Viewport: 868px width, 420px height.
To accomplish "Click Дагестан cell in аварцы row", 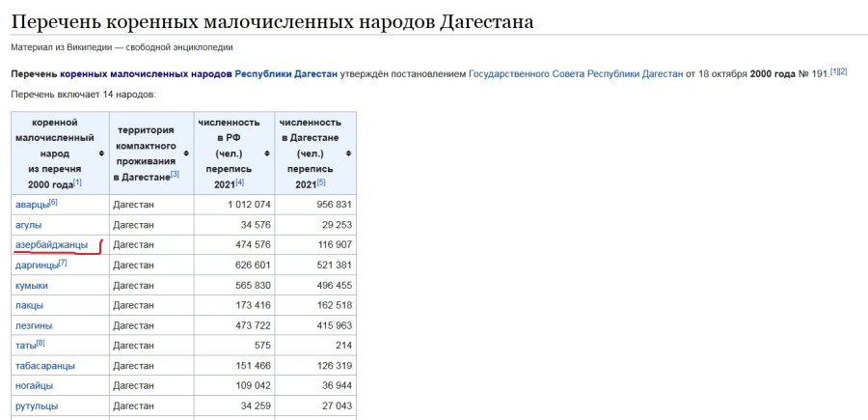I will tap(151, 205).
